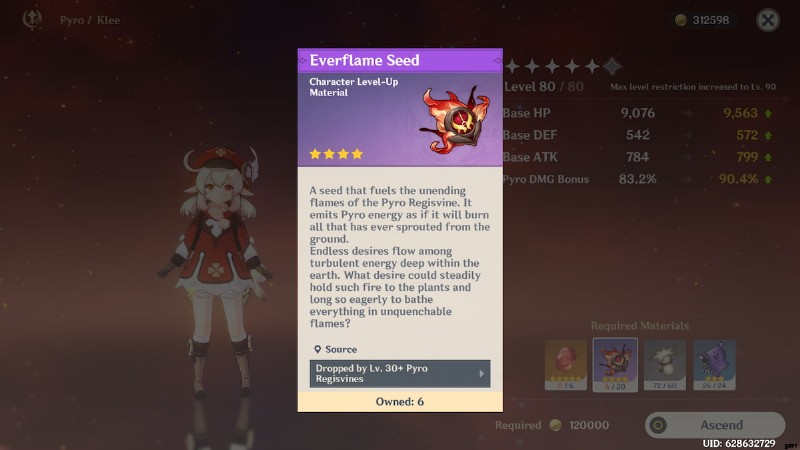Click the Mora icon next to 120000
This screenshot has height=450, width=800.
555,425
